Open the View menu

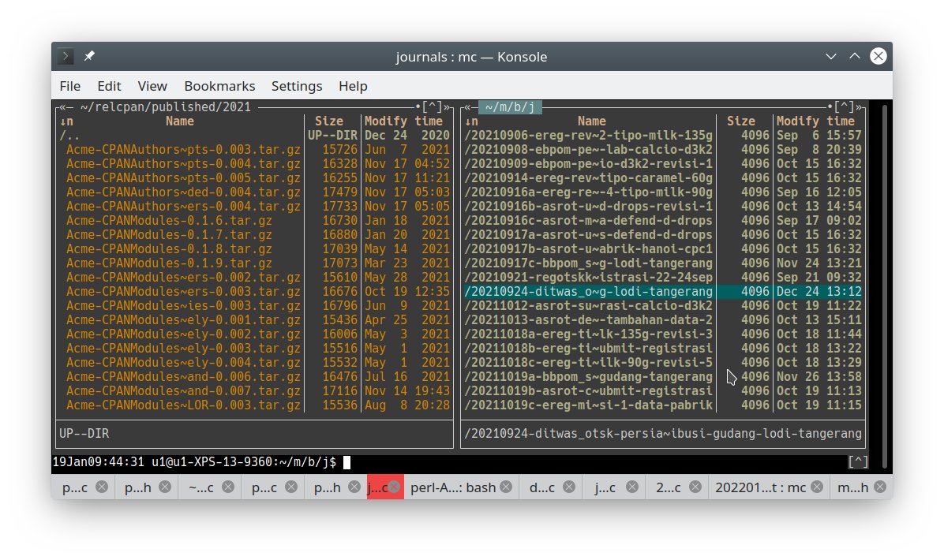[x=152, y=86]
